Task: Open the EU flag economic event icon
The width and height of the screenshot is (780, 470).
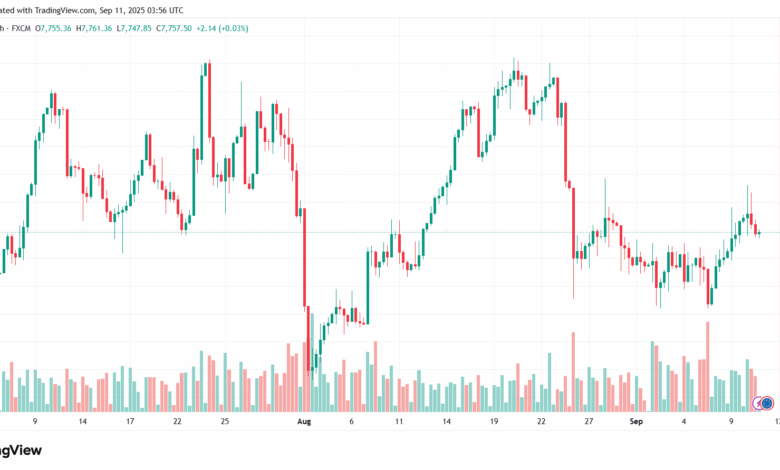Action: point(768,403)
